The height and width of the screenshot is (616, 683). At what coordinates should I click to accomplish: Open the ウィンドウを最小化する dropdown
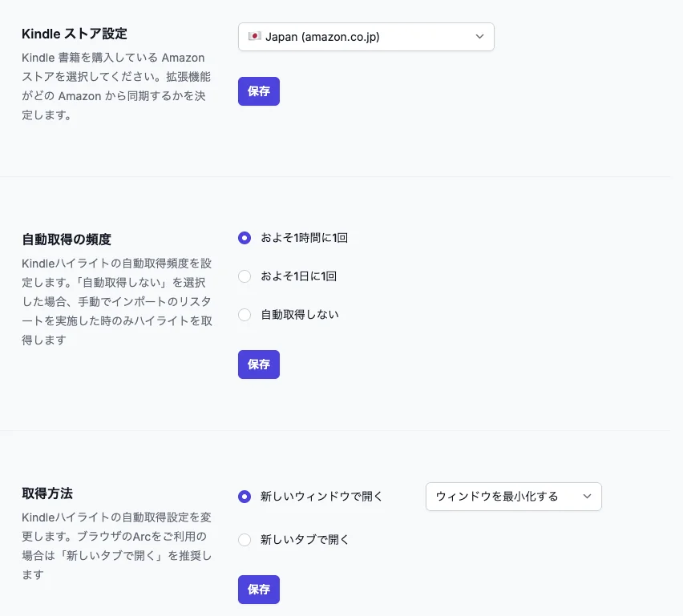tap(514, 497)
